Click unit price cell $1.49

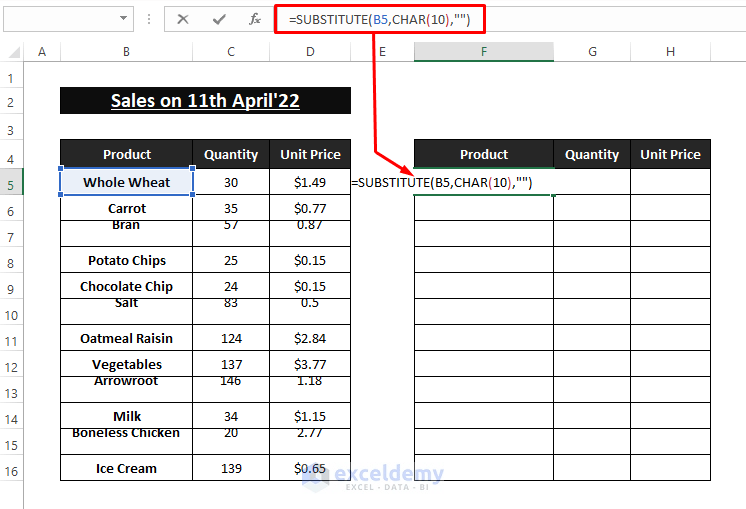click(310, 182)
